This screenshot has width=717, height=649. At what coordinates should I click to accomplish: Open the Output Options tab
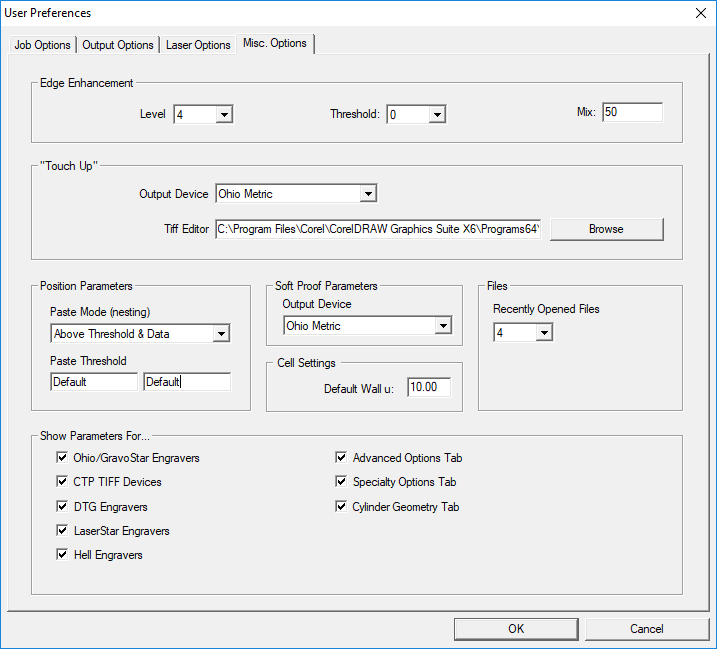point(118,45)
